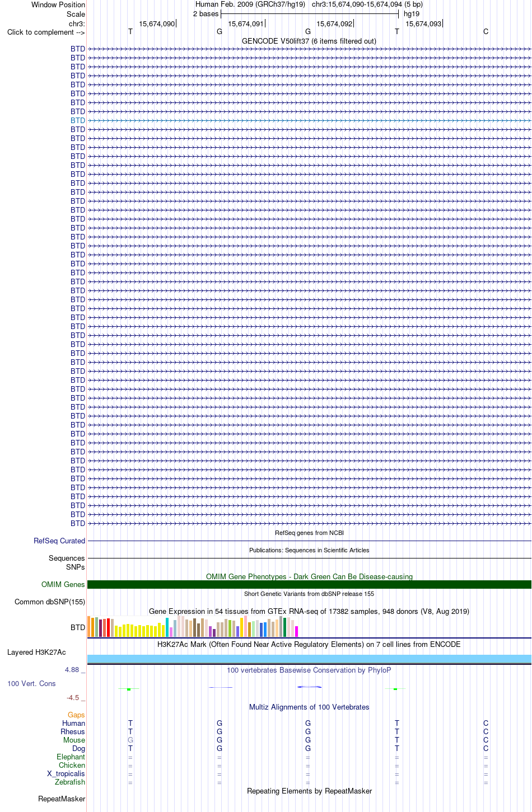Click the 15,674,093 position tick label

pos(424,24)
